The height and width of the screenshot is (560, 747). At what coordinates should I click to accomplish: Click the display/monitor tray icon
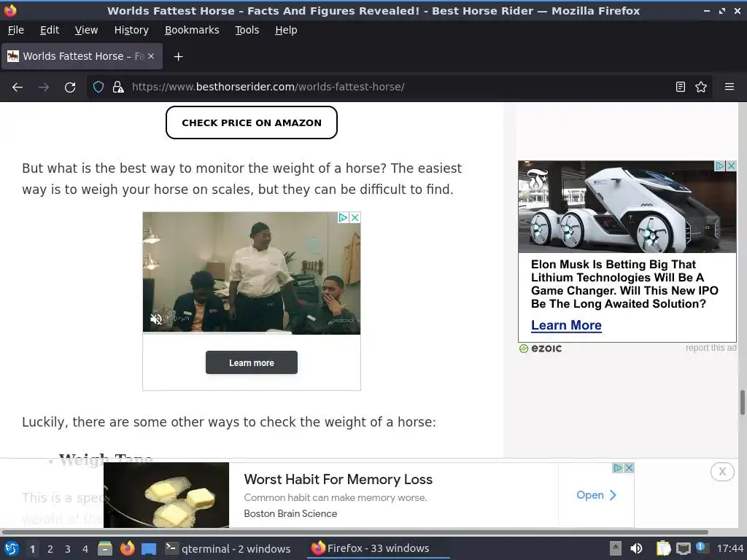(683, 548)
